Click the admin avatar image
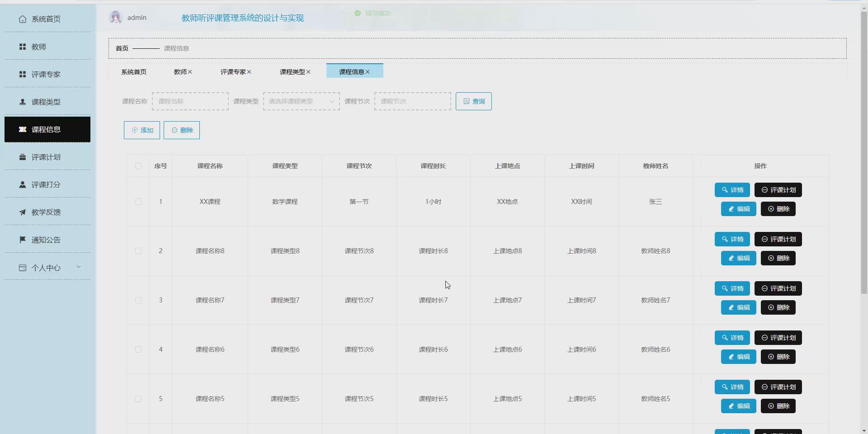Screen dimensions: 868x434 coord(116,17)
